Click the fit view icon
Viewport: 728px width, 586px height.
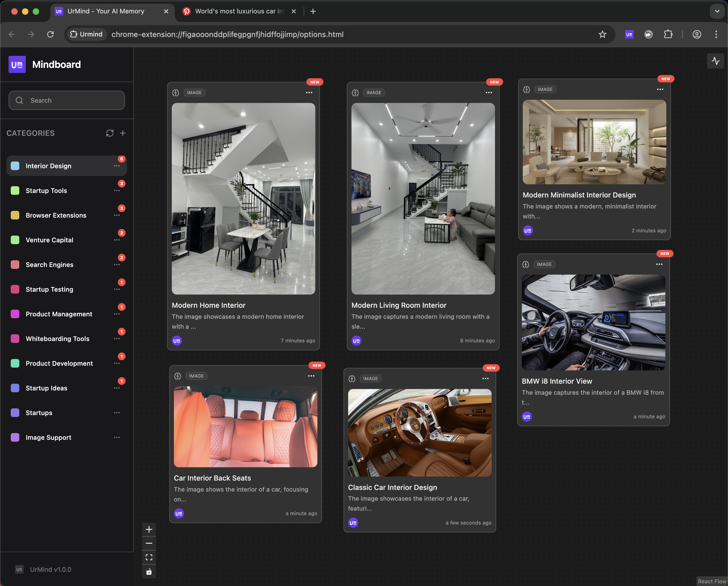tap(149, 557)
